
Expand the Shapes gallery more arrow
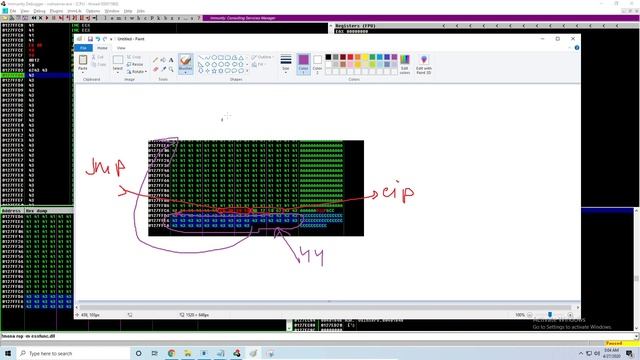coord(247,71)
